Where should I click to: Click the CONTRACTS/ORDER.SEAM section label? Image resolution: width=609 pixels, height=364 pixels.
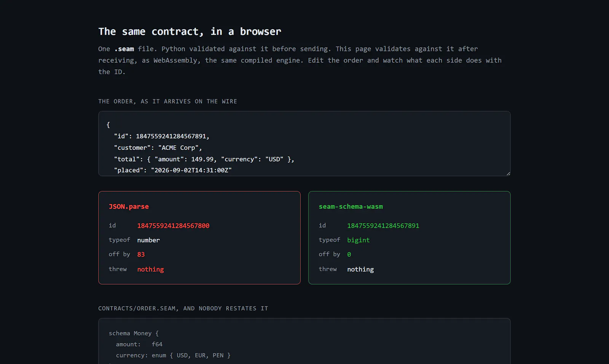click(x=183, y=308)
